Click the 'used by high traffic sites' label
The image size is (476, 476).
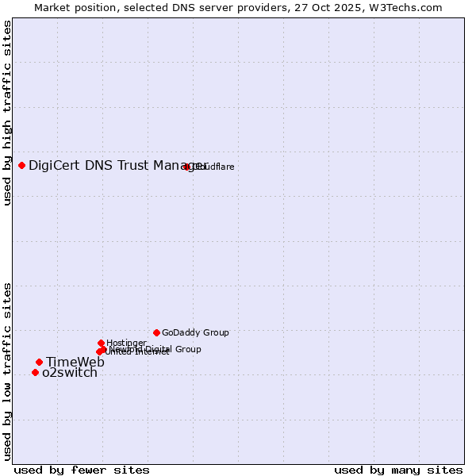[7, 113]
